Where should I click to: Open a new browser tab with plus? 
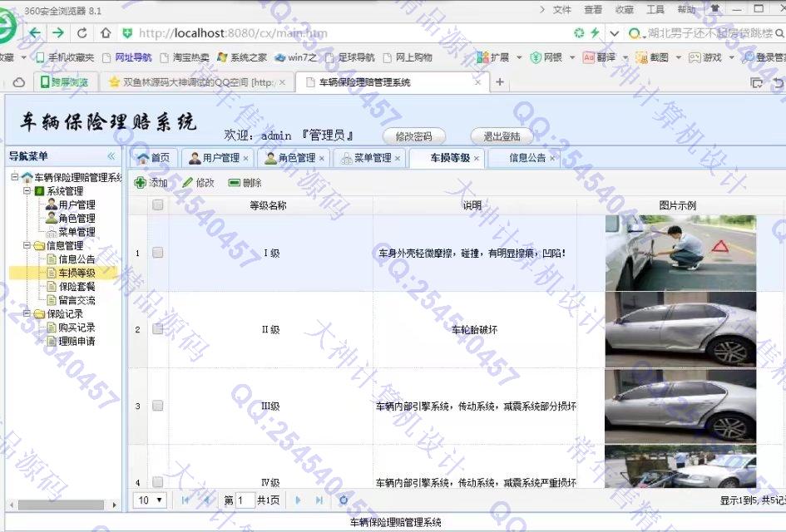coord(500,81)
